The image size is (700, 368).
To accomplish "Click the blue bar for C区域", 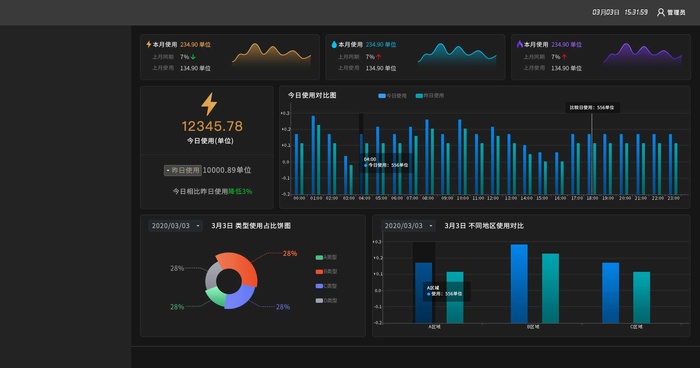I will 611,293.
